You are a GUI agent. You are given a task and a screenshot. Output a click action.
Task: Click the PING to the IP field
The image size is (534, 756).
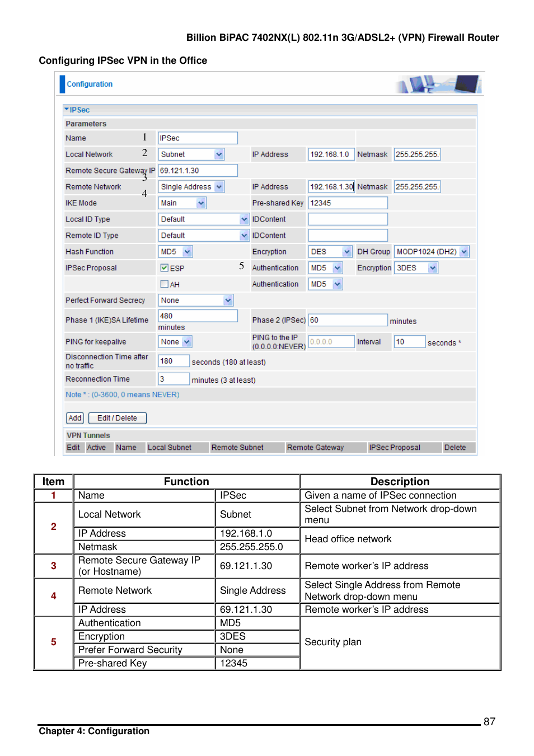pyautogui.click(x=331, y=342)
